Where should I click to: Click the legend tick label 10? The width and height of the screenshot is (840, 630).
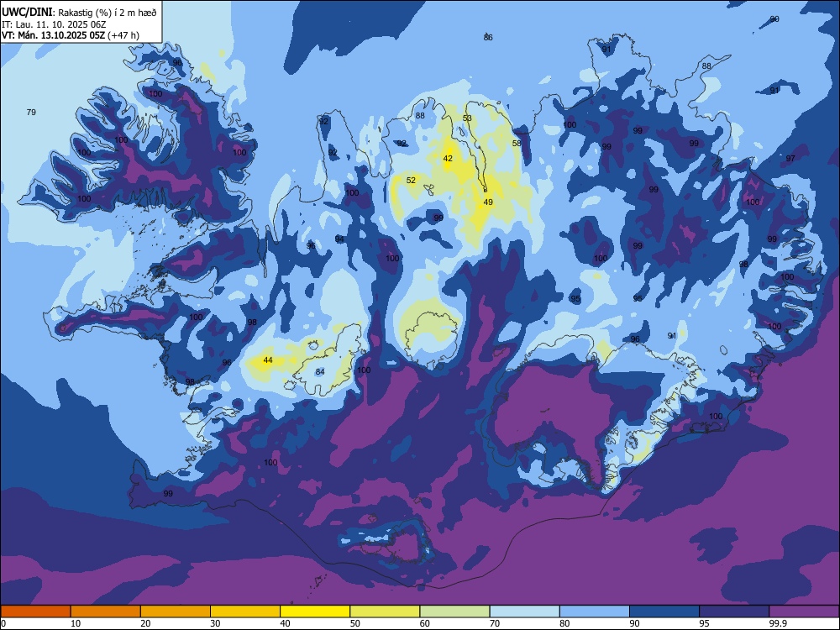(76, 623)
